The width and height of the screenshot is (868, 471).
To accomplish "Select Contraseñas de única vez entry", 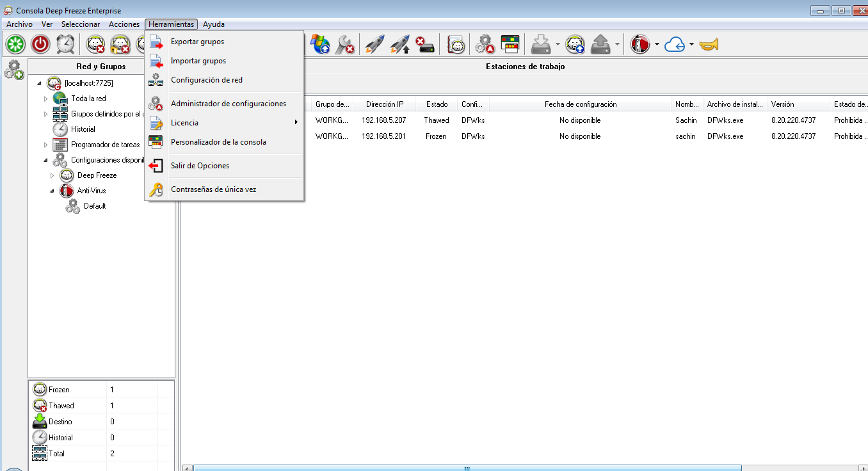I will point(225,189).
